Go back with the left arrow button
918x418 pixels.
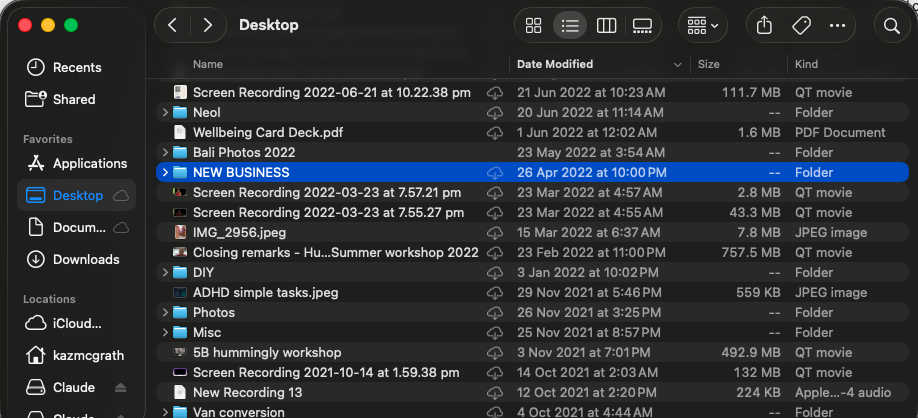tap(172, 25)
